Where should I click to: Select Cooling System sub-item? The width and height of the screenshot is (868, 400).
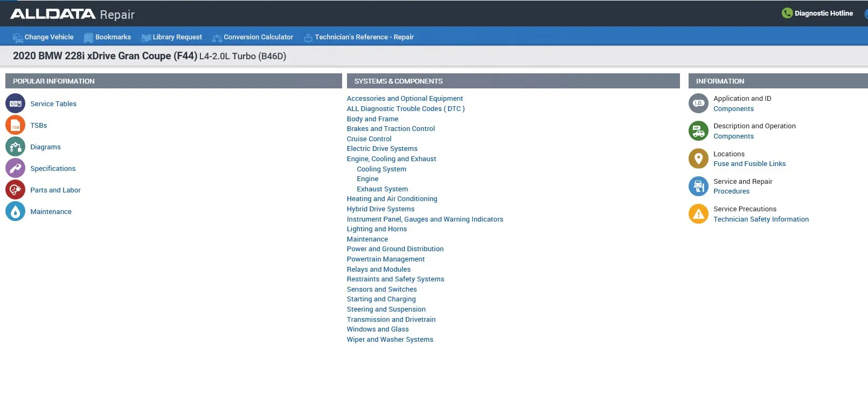381,169
